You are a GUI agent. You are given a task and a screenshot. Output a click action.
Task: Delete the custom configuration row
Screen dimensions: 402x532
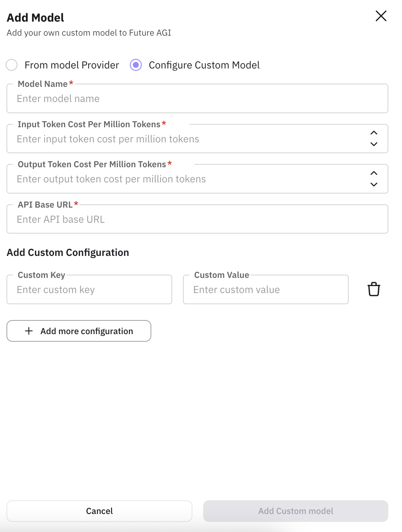coord(374,289)
